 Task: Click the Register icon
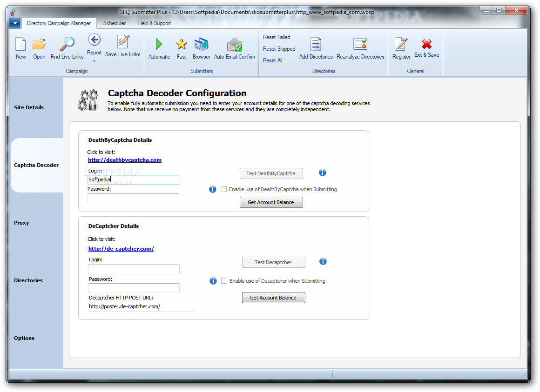[401, 44]
